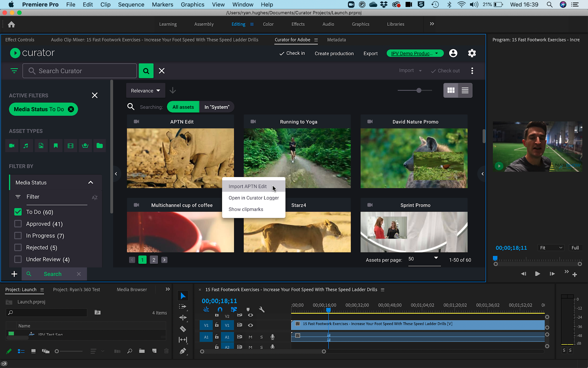Reverse sort direction with the down arrow
This screenshot has width=588, height=368.
click(173, 91)
